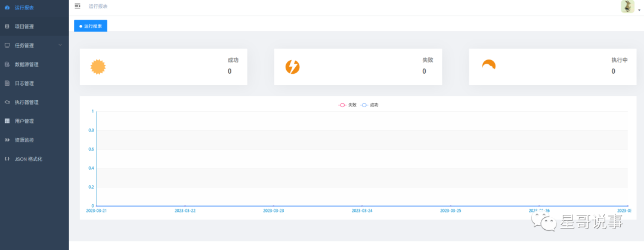Click the 2023-03-23 date label on chart axis

273,211
